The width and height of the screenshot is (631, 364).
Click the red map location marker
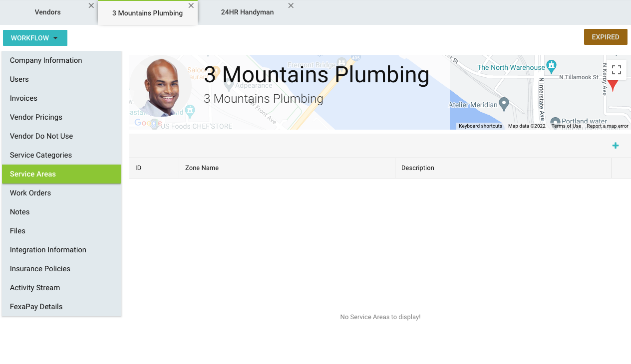tap(613, 85)
